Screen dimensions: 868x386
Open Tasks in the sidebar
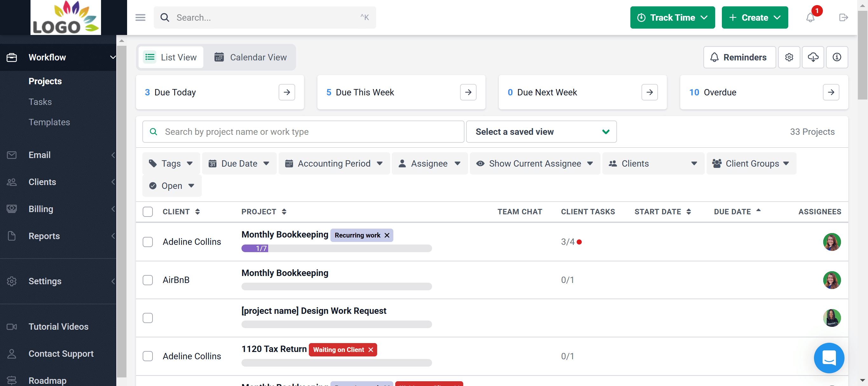[x=40, y=102]
